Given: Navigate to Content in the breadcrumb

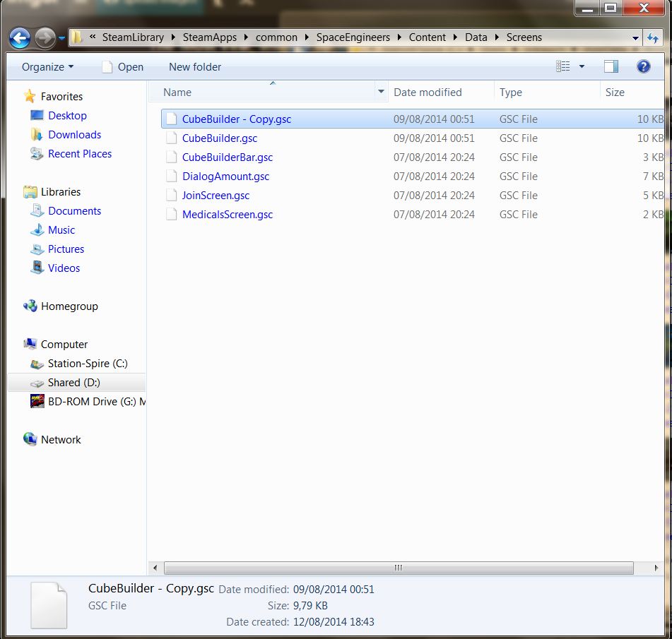Looking at the screenshot, I should click(428, 37).
